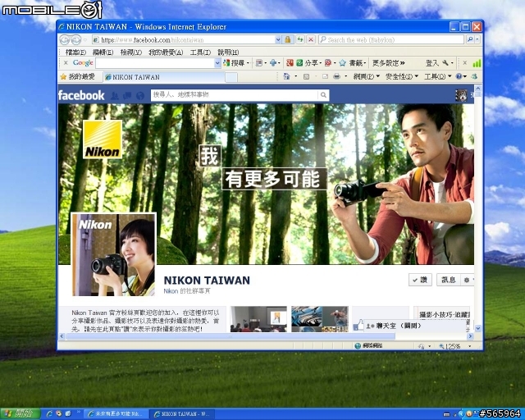Expand the 網頁(P) page dropdown

tap(377, 76)
